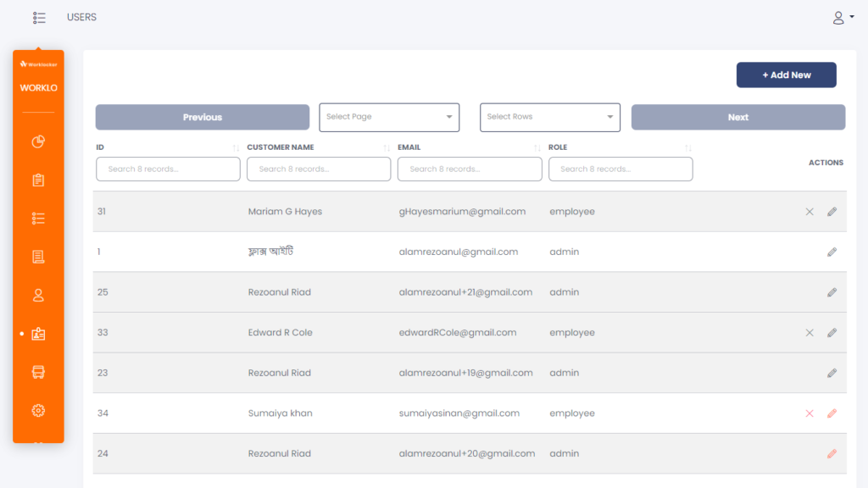Click the checklist icon in the sidebar
This screenshot has height=488, width=868.
[x=38, y=218]
